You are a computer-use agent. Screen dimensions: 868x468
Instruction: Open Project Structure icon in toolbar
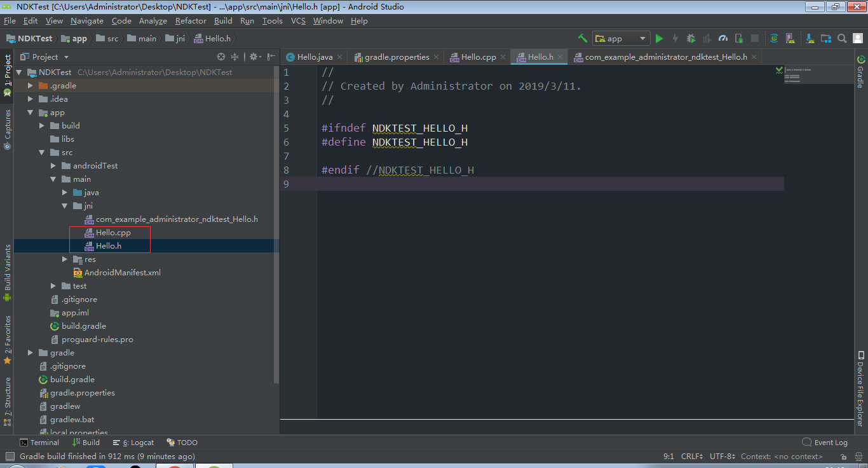(x=825, y=38)
